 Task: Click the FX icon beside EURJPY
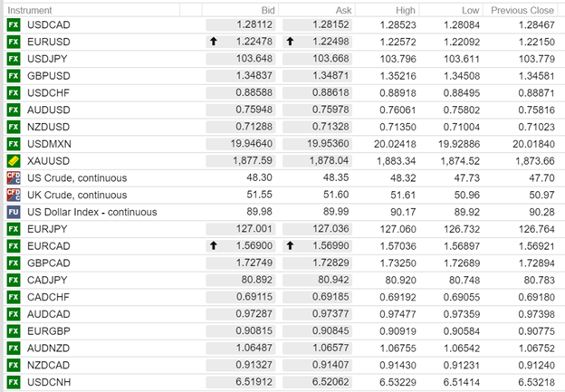point(13,229)
